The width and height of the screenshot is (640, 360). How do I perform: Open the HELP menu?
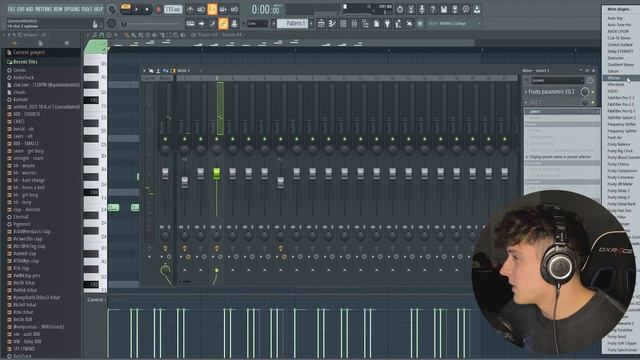click(98, 9)
